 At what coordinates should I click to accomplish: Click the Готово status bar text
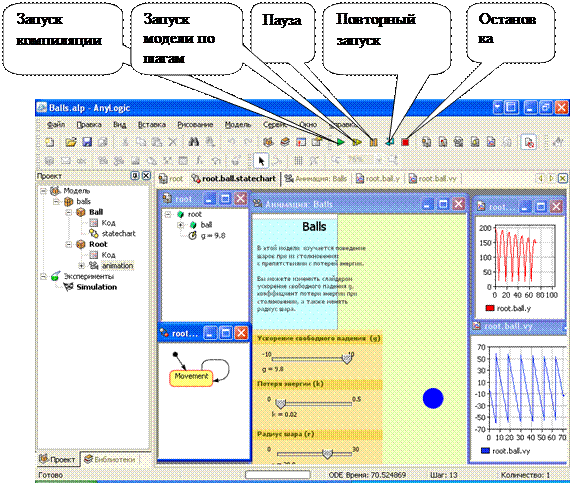(51, 475)
